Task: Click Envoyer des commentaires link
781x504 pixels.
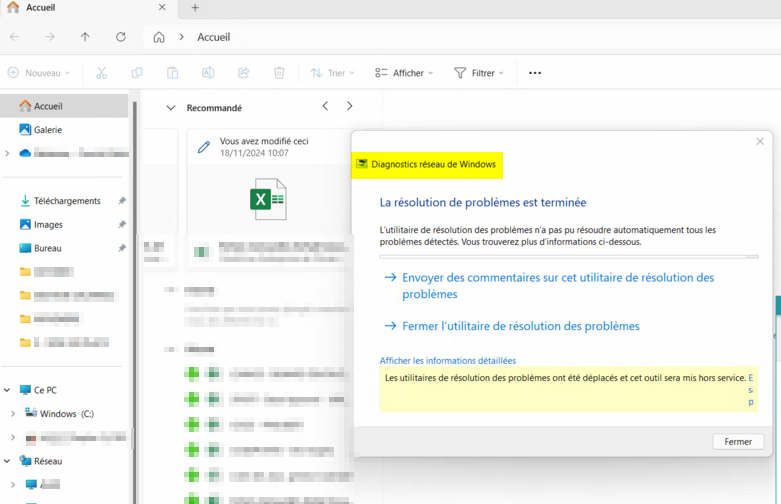Action: coord(558,286)
